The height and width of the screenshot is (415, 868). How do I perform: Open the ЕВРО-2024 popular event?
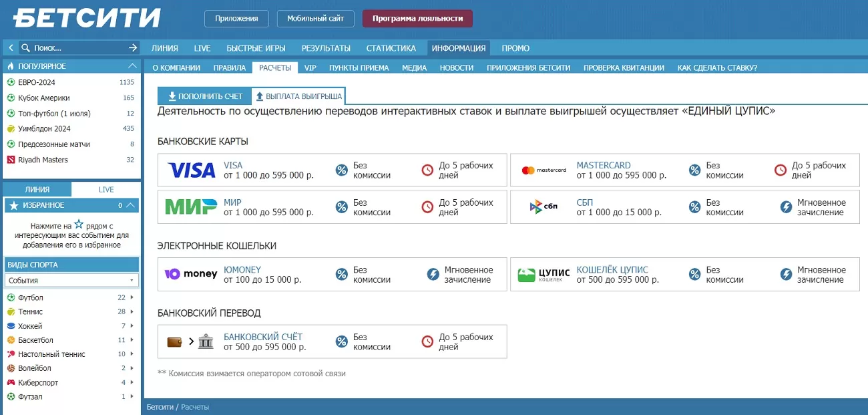(37, 82)
